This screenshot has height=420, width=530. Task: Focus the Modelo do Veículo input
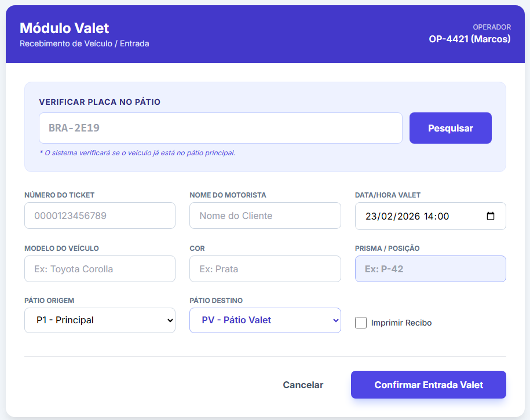coord(100,269)
